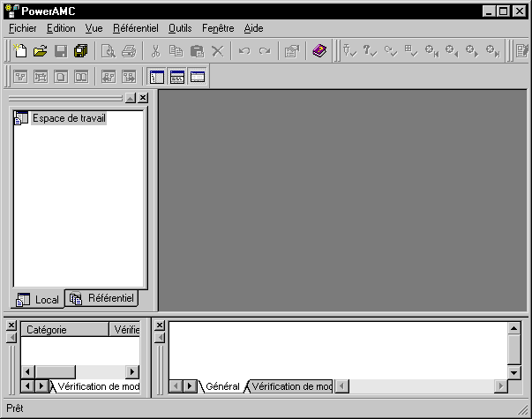Screen dimensions: 532x419
Task: Open a file with the folder icon
Action: (x=41, y=51)
